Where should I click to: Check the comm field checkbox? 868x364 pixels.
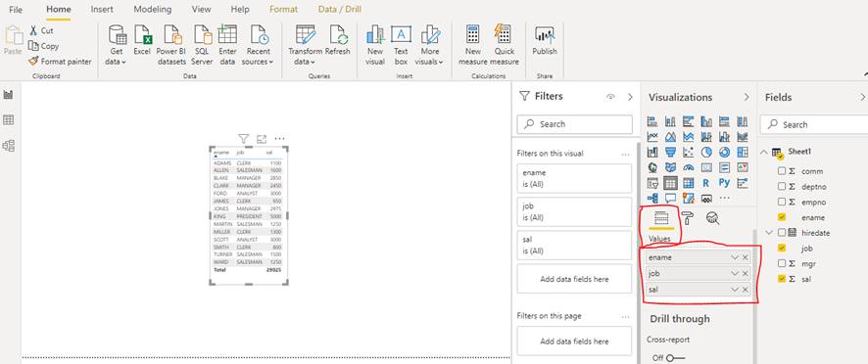point(782,171)
